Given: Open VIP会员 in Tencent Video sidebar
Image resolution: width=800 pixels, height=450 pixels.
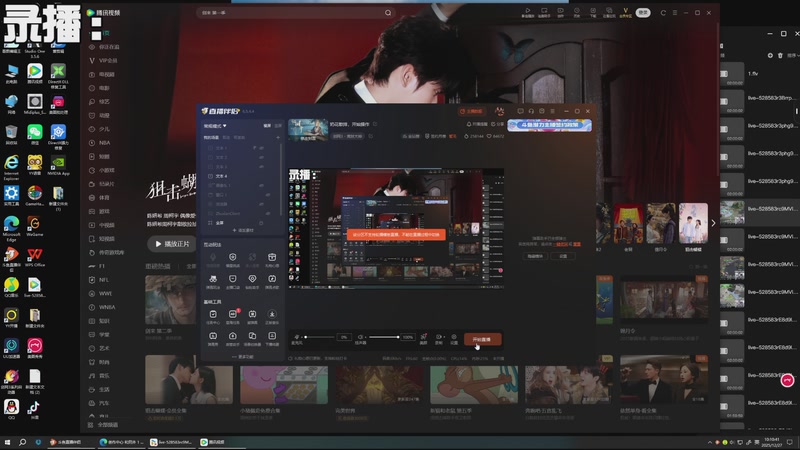Looking at the screenshot, I should pos(104,60).
